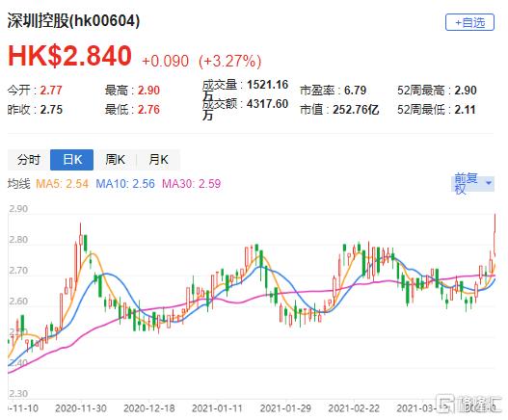Click the 均线 label
Viewport: 508px width, 420px height.
(18, 184)
